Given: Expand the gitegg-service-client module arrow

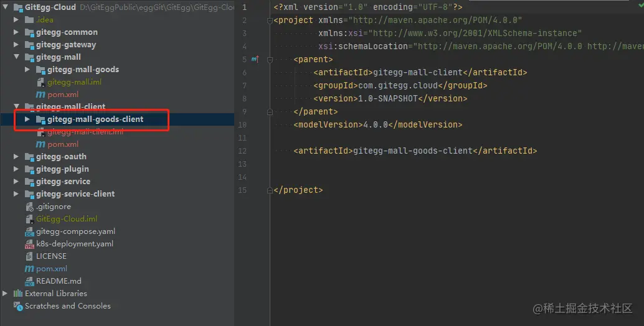Looking at the screenshot, I should tap(16, 193).
